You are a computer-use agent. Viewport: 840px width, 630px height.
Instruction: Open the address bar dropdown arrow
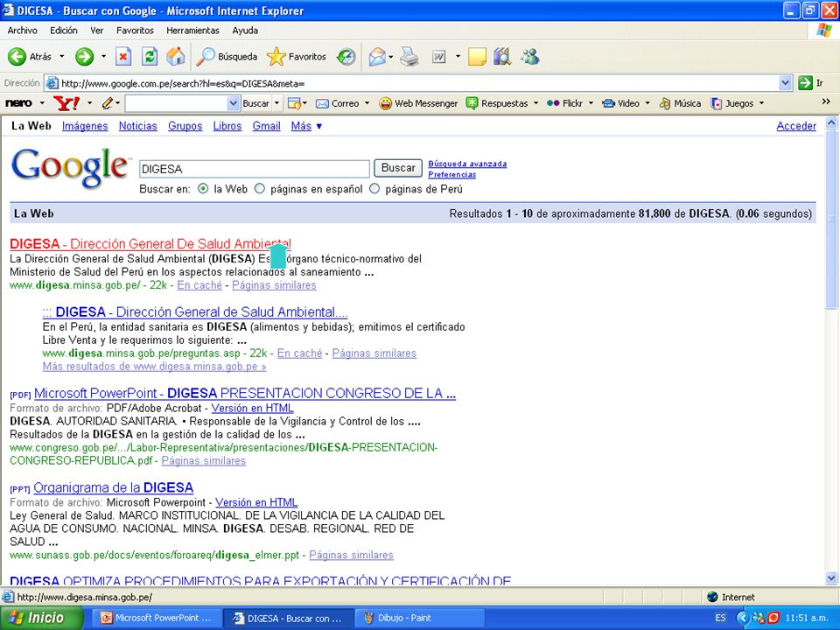[x=786, y=83]
